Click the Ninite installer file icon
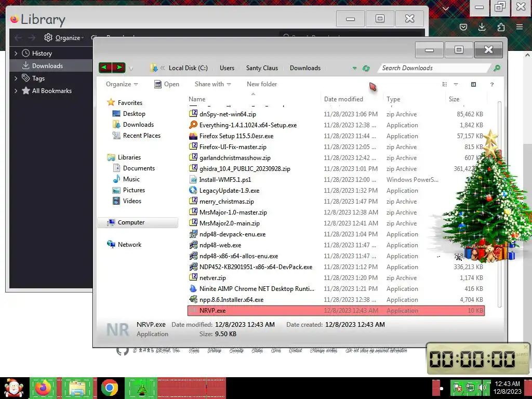Viewport: 532px width, 399px height. (193, 289)
